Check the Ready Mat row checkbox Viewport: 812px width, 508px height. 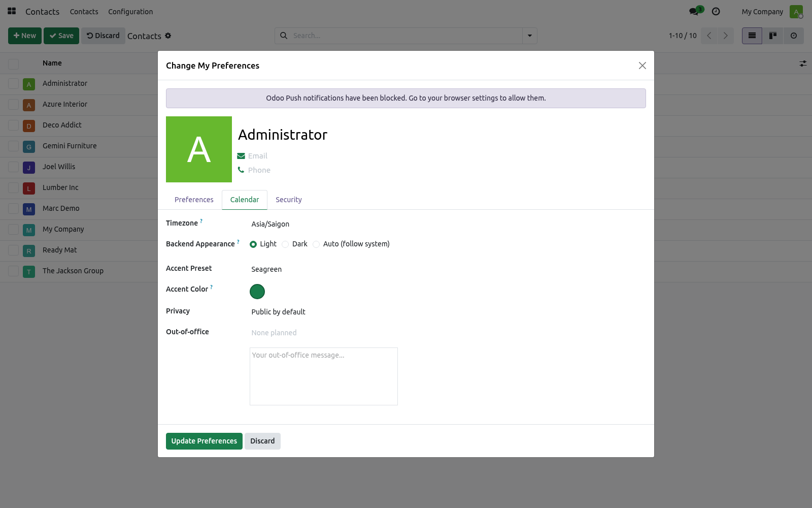[x=14, y=250]
